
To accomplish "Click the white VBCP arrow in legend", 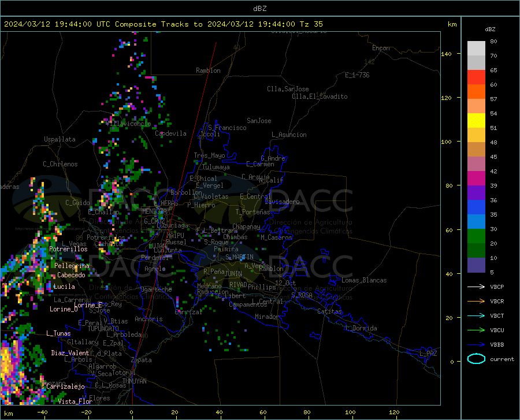I will coord(476,287).
